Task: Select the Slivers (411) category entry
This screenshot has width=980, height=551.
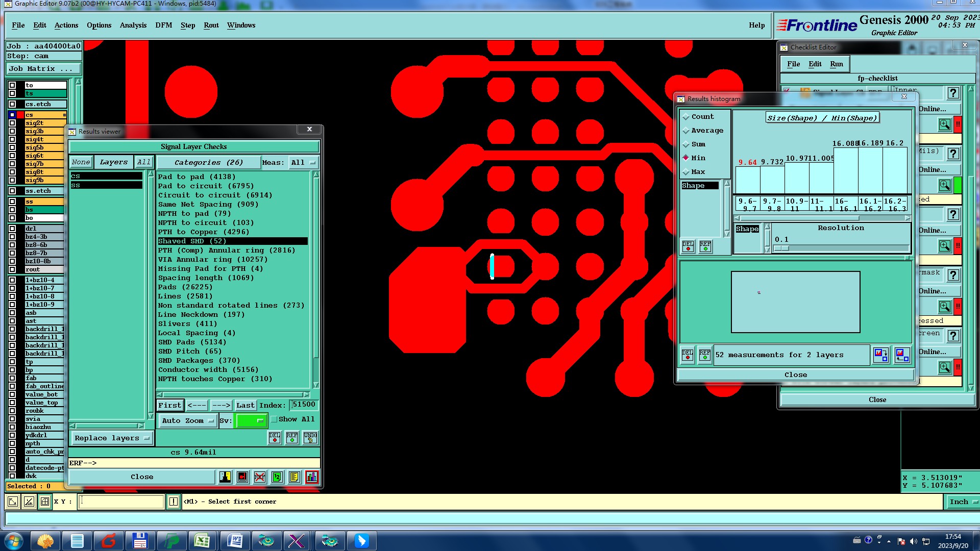Action: 187,324
